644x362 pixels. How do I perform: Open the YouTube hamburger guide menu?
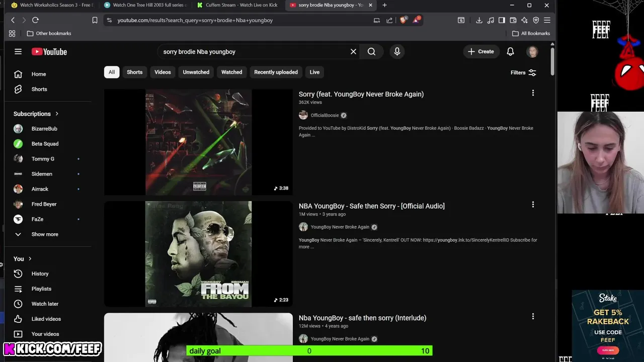pyautogui.click(x=18, y=51)
